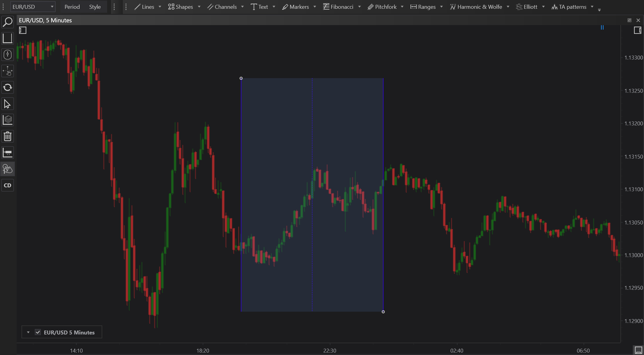644x355 pixels.
Task: Toggle the left panel icon on chart
Action: click(23, 30)
